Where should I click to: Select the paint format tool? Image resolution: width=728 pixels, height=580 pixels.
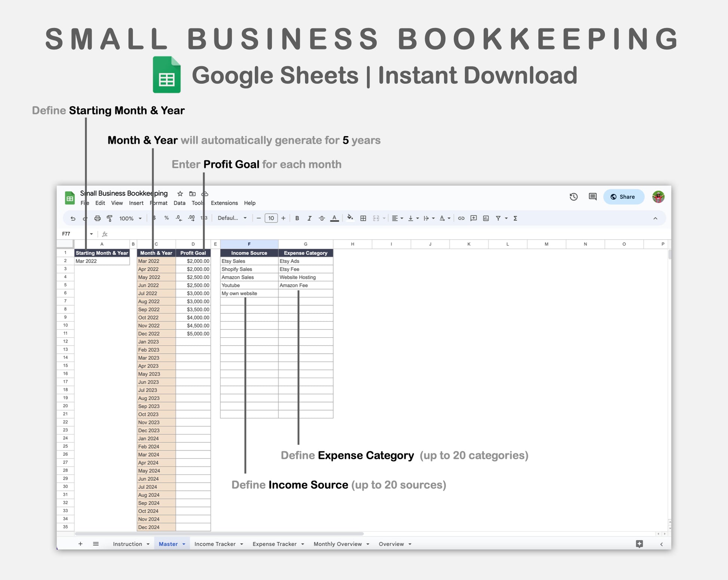click(110, 218)
